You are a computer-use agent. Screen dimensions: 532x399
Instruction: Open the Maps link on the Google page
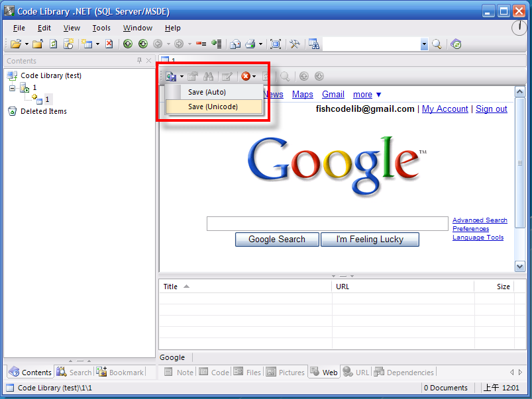pyautogui.click(x=302, y=94)
